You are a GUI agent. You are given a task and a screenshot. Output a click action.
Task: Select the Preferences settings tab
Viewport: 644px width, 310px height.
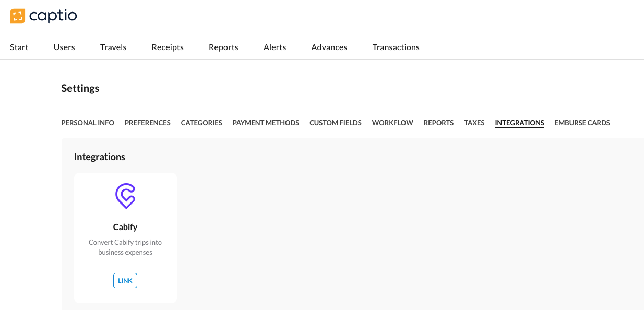coord(148,123)
